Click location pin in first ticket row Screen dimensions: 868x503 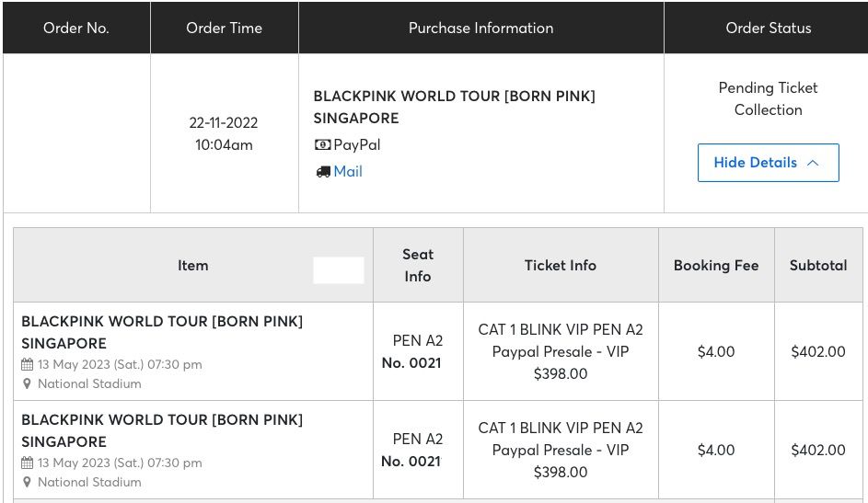(27, 383)
